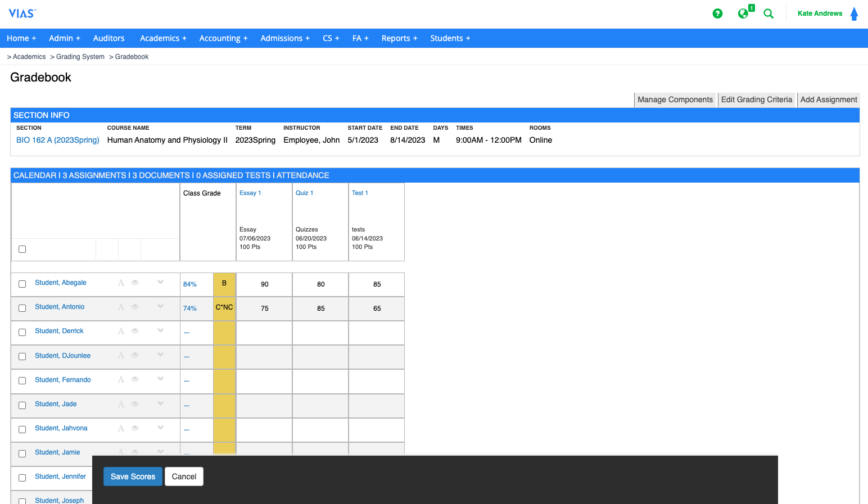
Task: Click the letter A icon for Student, Abegale
Action: click(121, 283)
